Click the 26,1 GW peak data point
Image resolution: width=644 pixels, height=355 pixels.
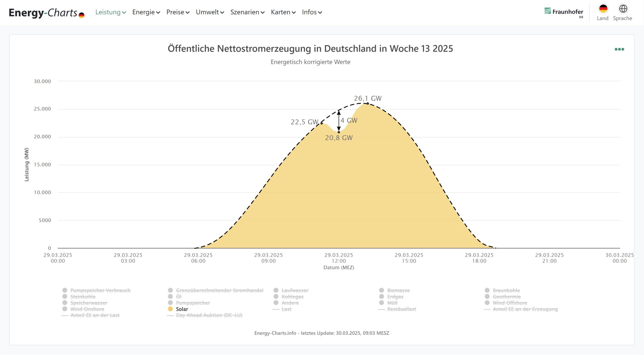pos(368,104)
